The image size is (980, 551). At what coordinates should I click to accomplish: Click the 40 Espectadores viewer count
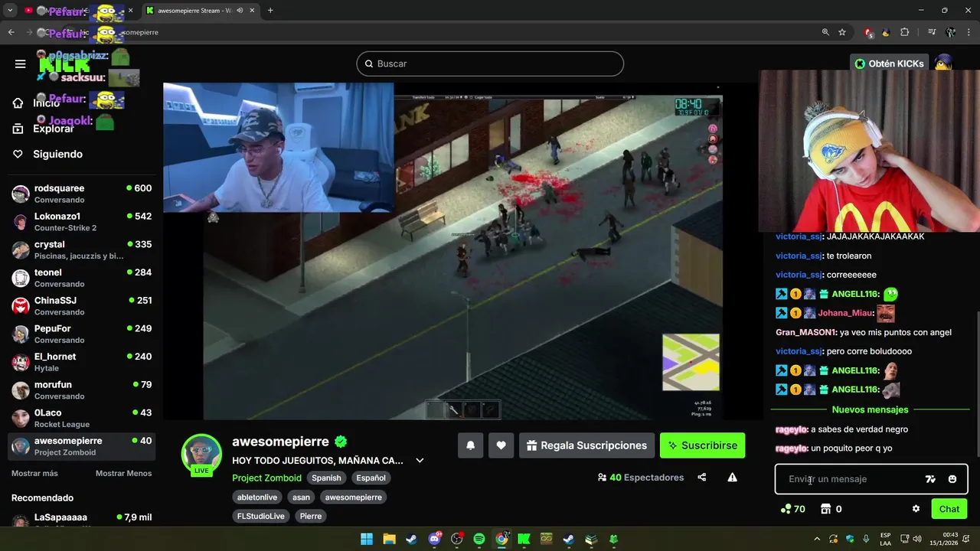coord(641,478)
